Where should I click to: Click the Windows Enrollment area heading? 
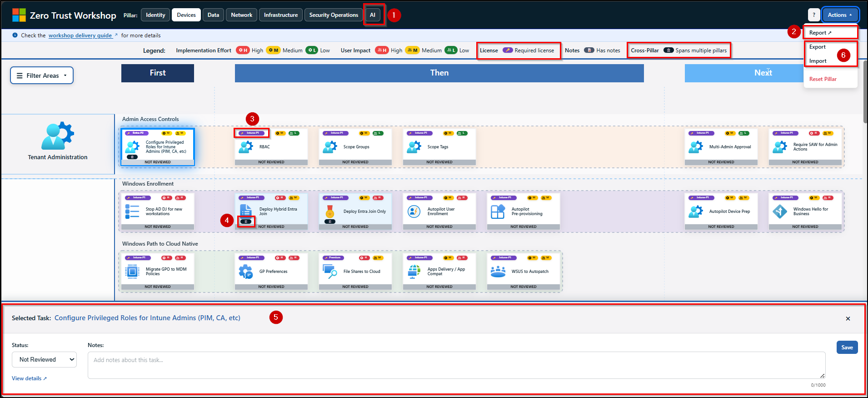[148, 184]
